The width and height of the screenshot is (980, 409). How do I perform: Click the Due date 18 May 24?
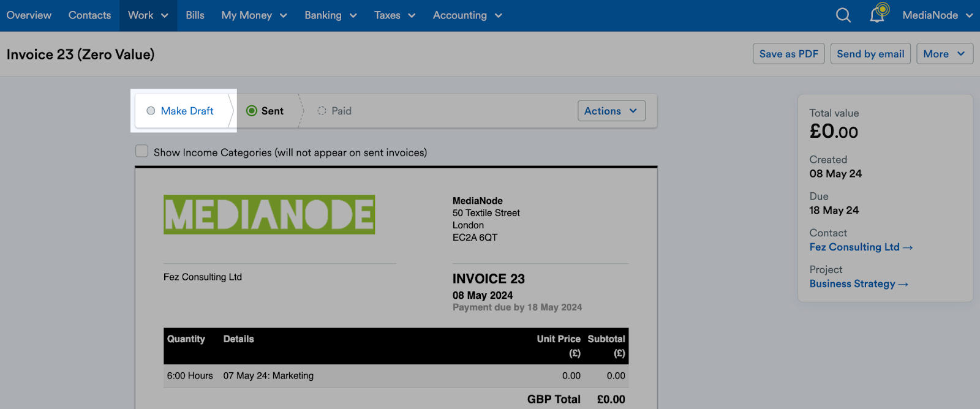(834, 210)
